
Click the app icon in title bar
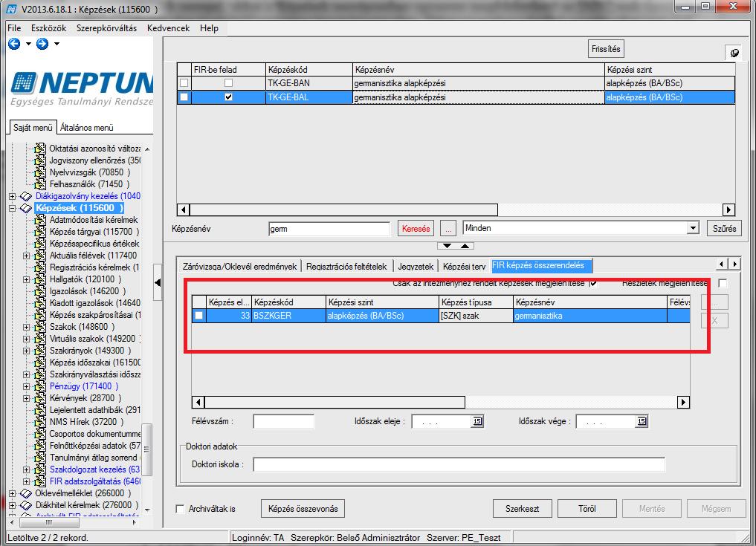[x=11, y=8]
